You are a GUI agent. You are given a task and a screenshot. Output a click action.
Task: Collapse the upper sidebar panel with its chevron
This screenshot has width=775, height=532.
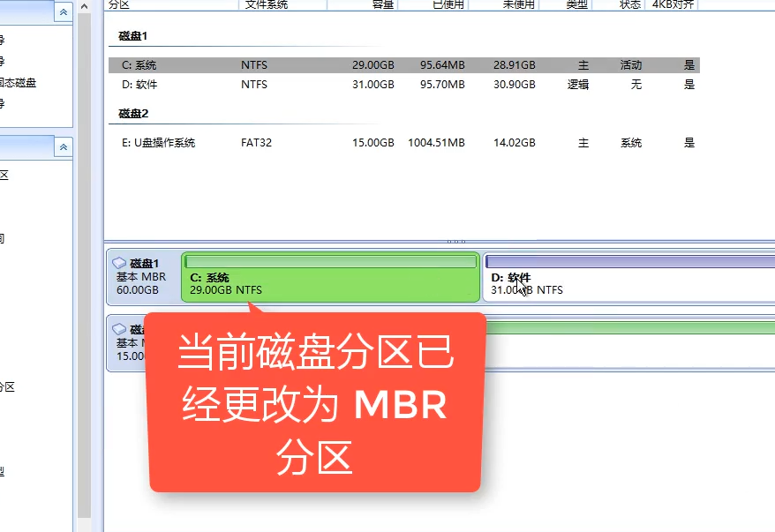pos(63,12)
